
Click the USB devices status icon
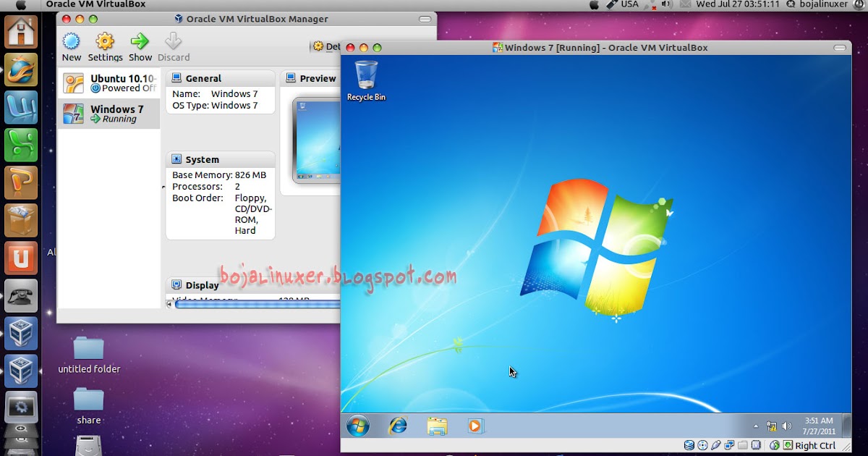716,445
